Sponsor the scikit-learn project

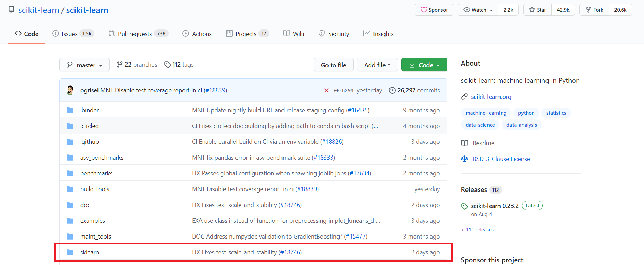(x=434, y=10)
